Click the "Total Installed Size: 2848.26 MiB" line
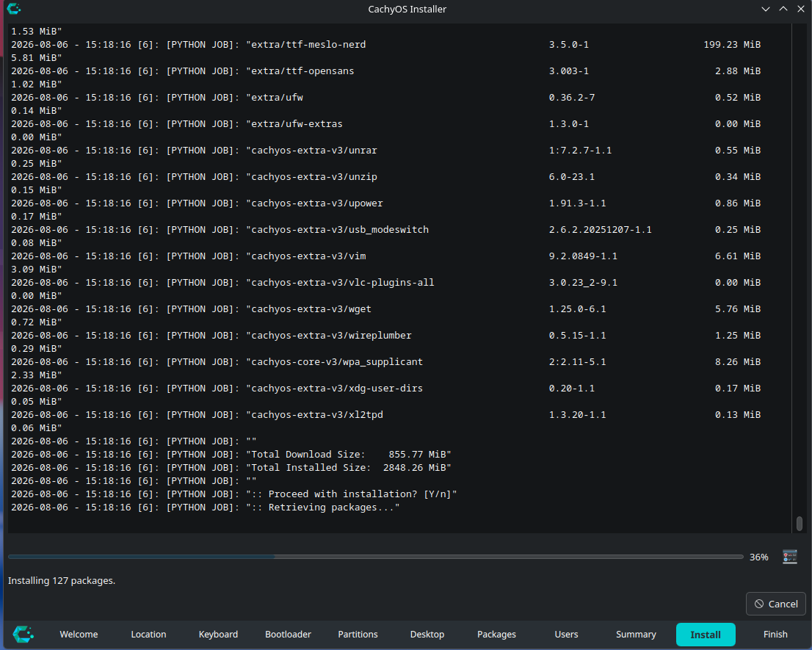Screen dimensions: 812x650 pos(231,468)
